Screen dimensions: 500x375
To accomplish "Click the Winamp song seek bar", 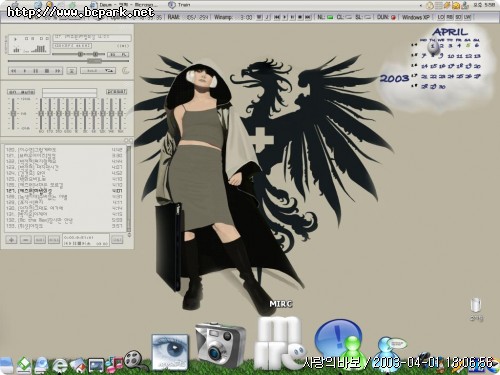I will pyautogui.click(x=68, y=61).
